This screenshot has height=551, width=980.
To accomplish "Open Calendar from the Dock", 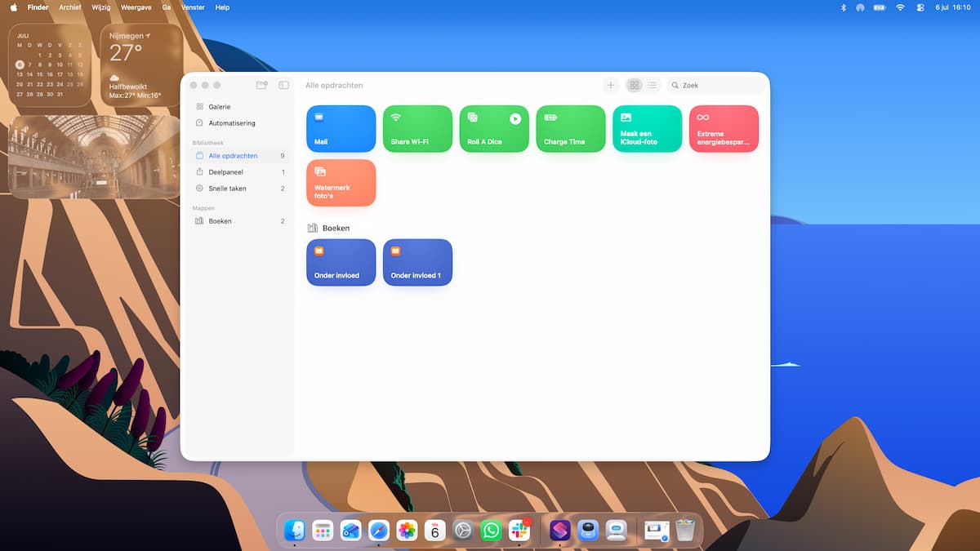I will tap(435, 531).
